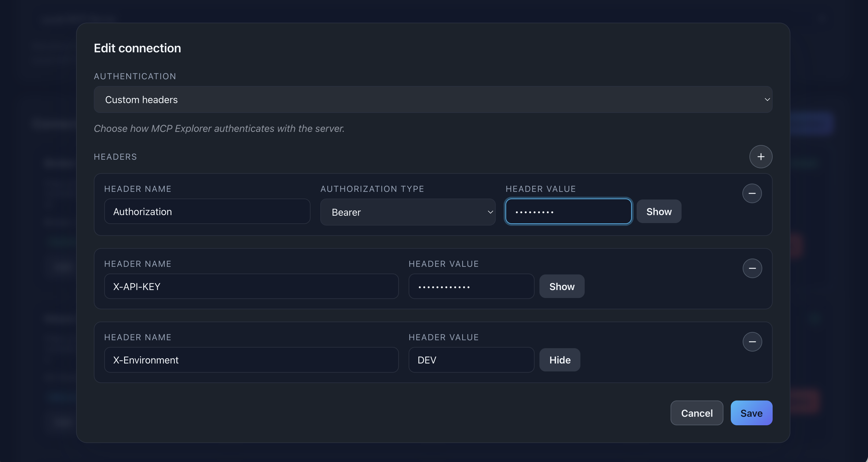Click the Authorization header name field
The image size is (868, 462).
point(207,211)
